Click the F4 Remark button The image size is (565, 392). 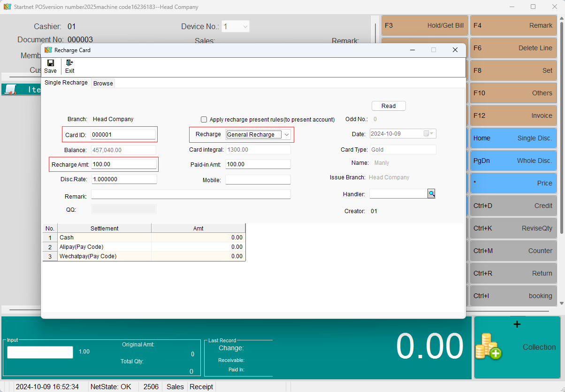pyautogui.click(x=513, y=25)
